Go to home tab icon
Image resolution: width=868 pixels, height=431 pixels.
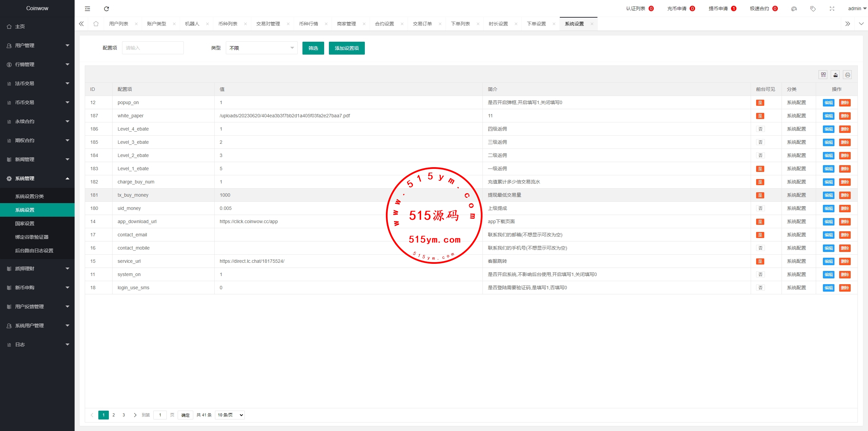[96, 24]
